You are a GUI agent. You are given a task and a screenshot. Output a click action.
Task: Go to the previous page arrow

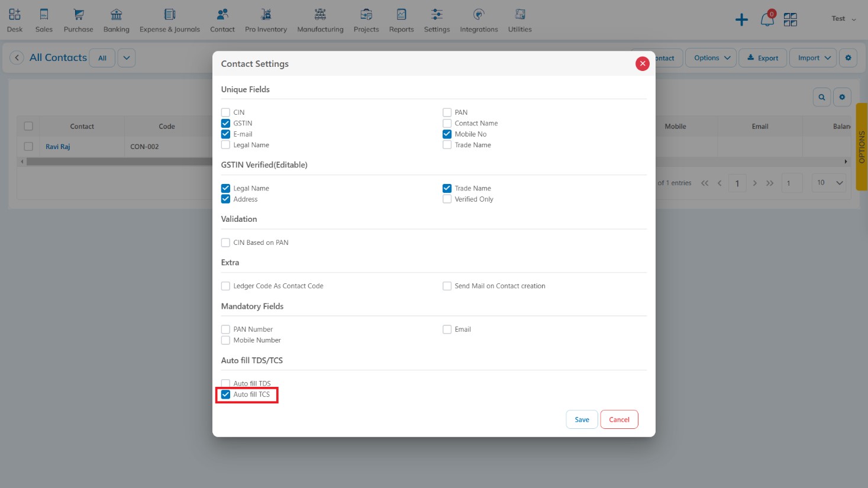click(x=719, y=183)
